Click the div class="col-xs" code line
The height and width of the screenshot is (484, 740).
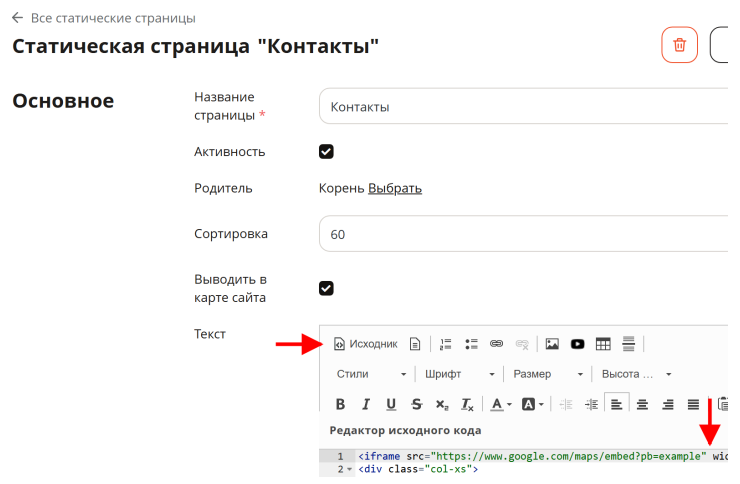pyautogui.click(x=418, y=469)
